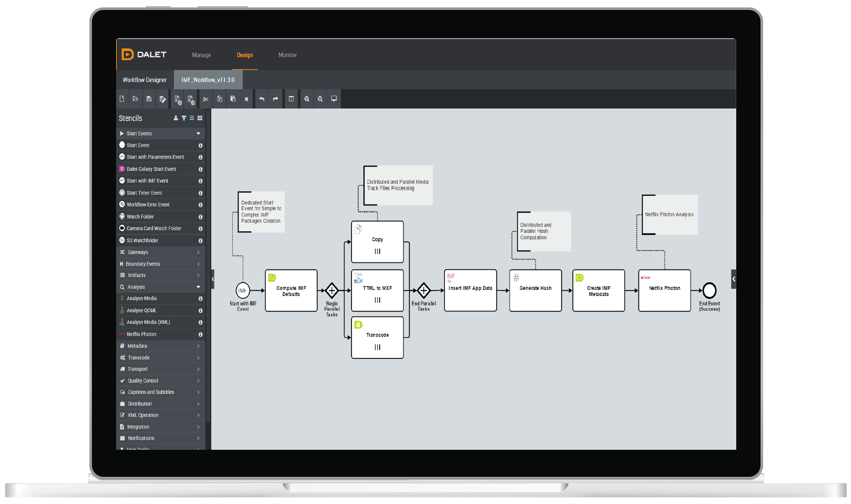Select the Start Event stencil
The image size is (851, 504).
161,145
